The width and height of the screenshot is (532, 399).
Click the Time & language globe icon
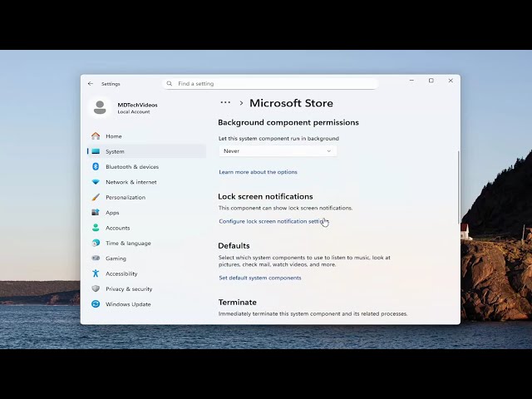(96, 243)
